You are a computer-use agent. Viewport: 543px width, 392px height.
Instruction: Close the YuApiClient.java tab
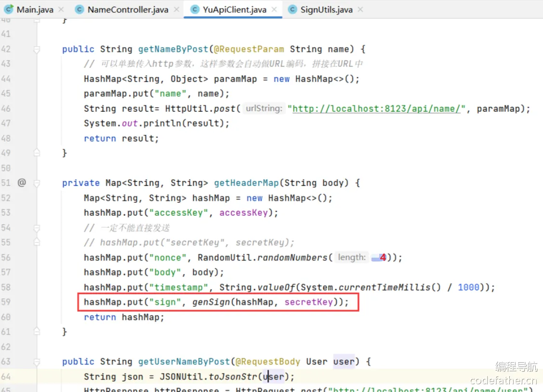click(274, 9)
